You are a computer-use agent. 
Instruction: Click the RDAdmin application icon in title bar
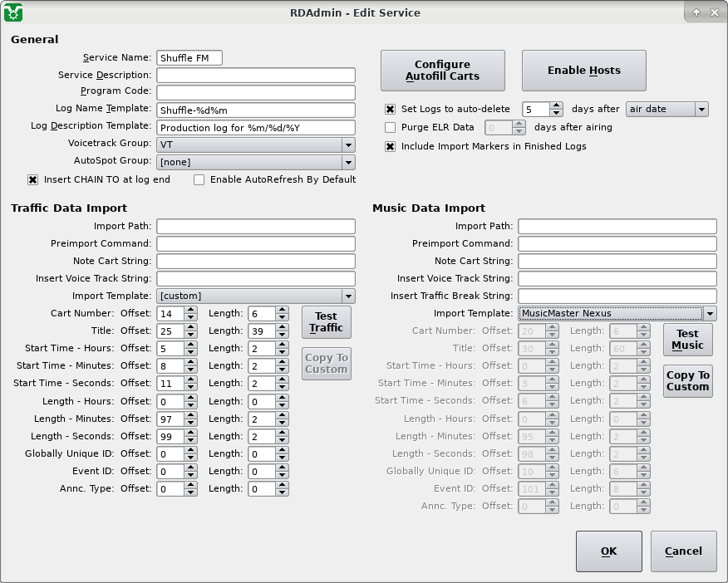[13, 12]
